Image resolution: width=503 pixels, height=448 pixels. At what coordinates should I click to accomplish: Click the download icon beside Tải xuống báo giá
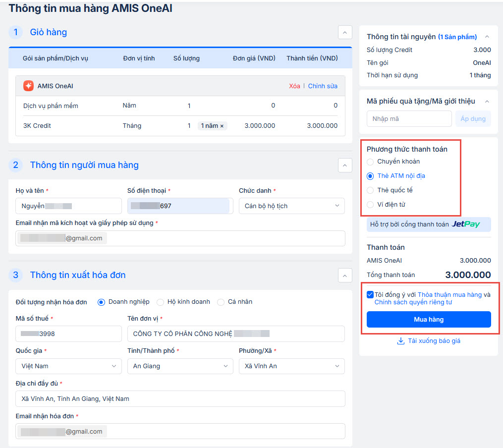401,341
